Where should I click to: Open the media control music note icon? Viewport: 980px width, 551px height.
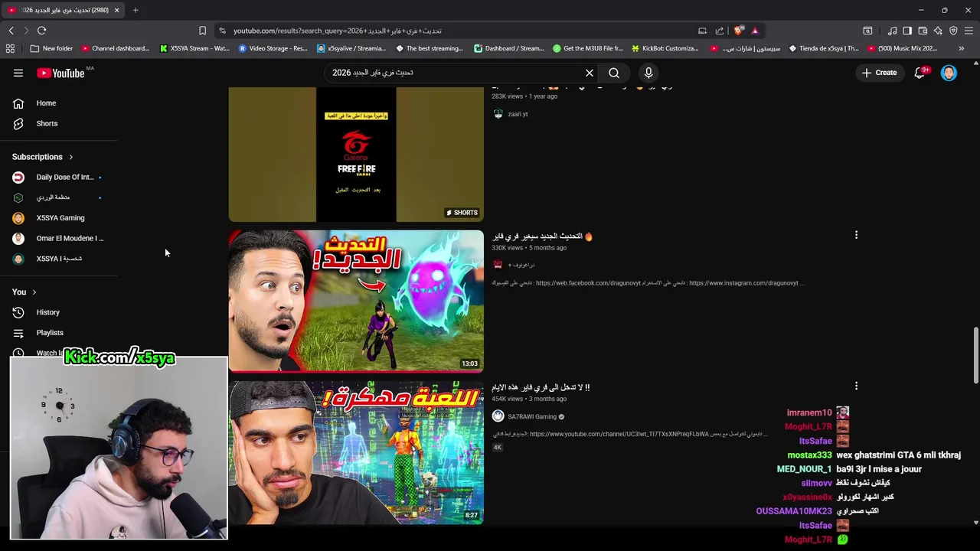(892, 31)
